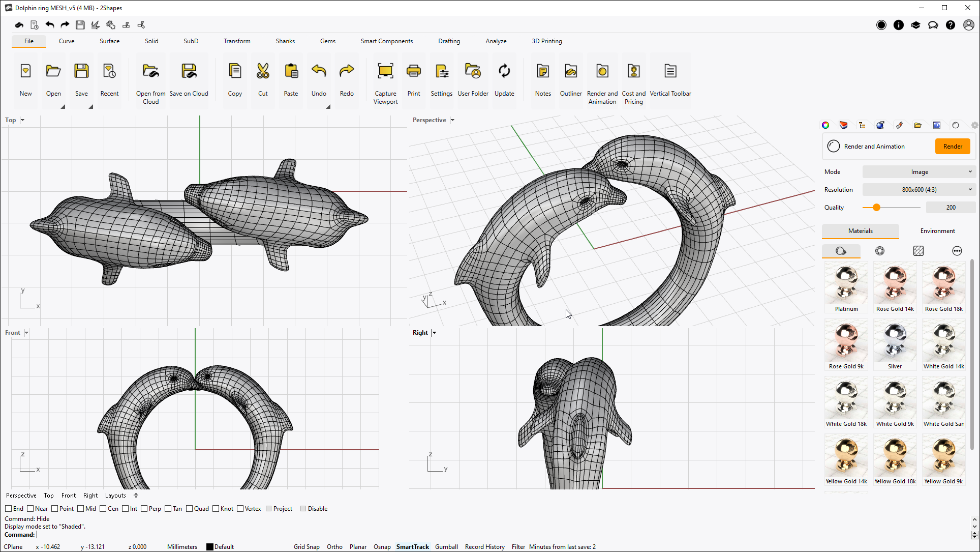The image size is (980, 552).
Task: Open Cost and Pricing icon
Action: 633,71
